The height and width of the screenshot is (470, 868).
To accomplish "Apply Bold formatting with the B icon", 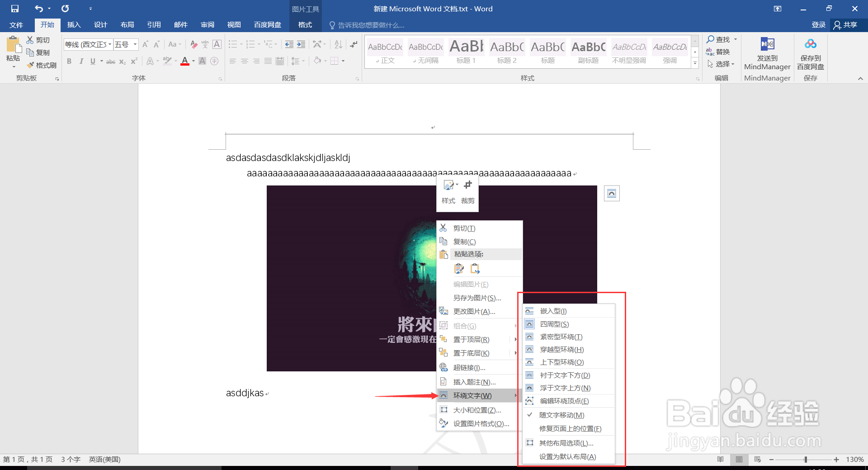I will pyautogui.click(x=69, y=61).
